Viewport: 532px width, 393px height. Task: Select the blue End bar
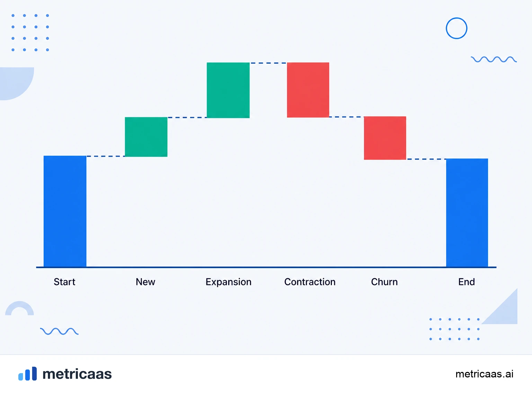[467, 213]
